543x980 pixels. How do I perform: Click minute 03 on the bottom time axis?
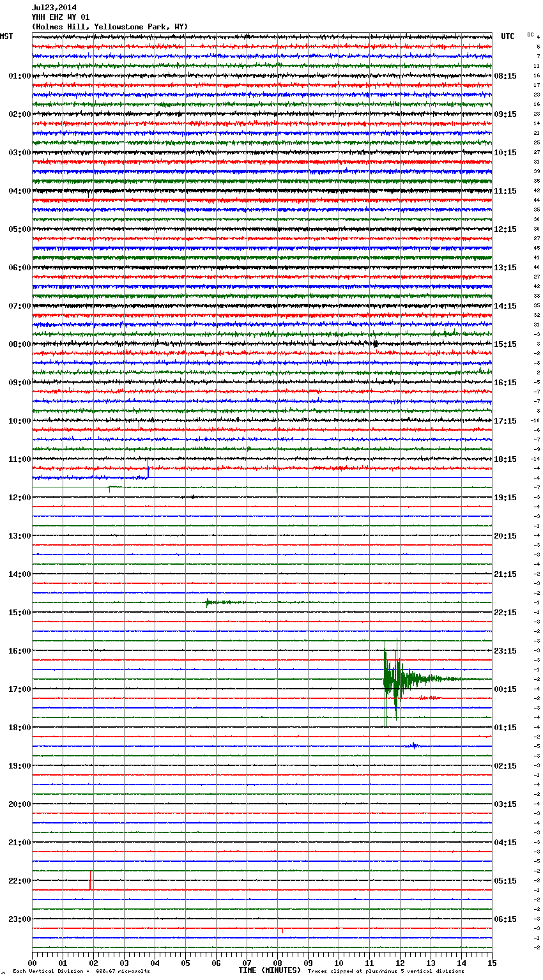coord(124,963)
